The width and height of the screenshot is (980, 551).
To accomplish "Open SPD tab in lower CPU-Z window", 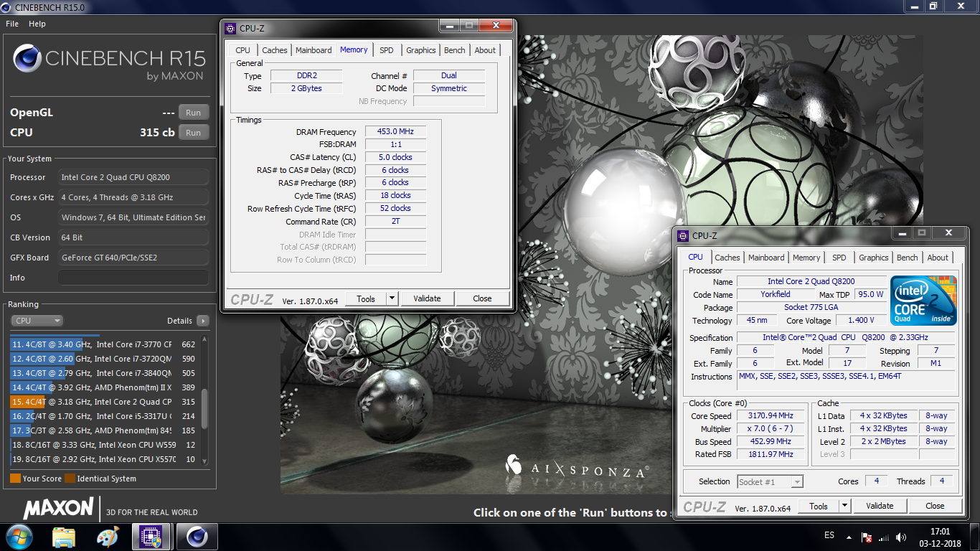I will pyautogui.click(x=839, y=258).
